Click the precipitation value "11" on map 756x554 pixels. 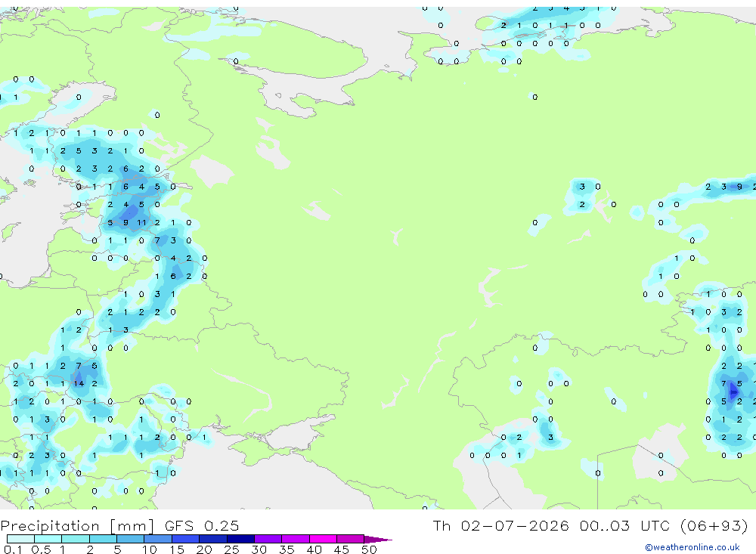tap(141, 223)
